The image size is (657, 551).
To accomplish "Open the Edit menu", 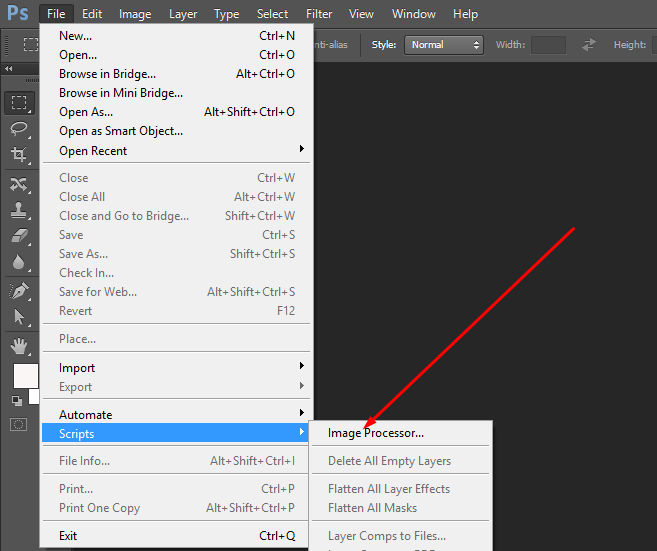I will [x=92, y=14].
